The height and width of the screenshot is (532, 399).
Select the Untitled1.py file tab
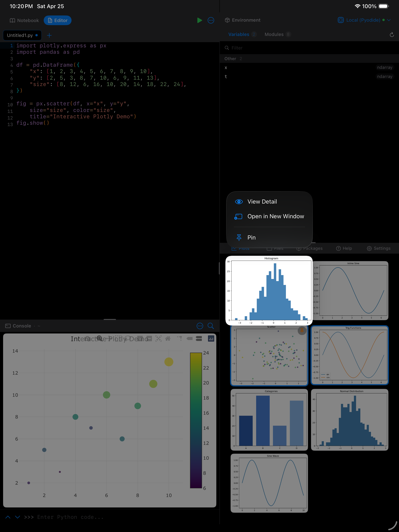click(22, 35)
